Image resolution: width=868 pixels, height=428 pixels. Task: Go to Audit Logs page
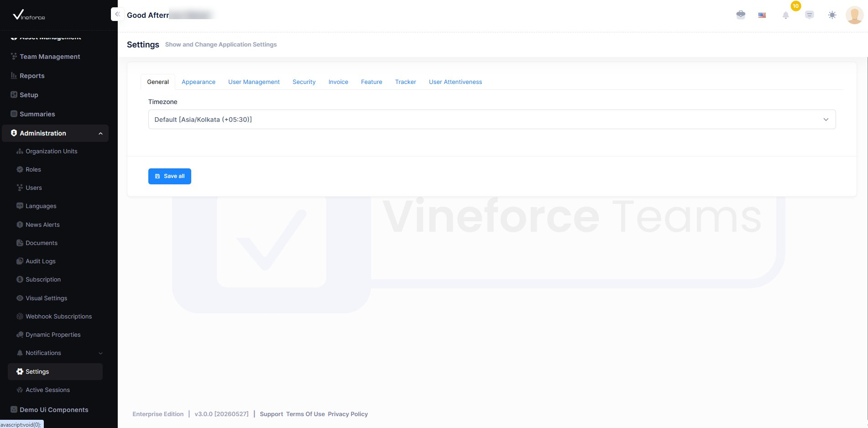41,261
